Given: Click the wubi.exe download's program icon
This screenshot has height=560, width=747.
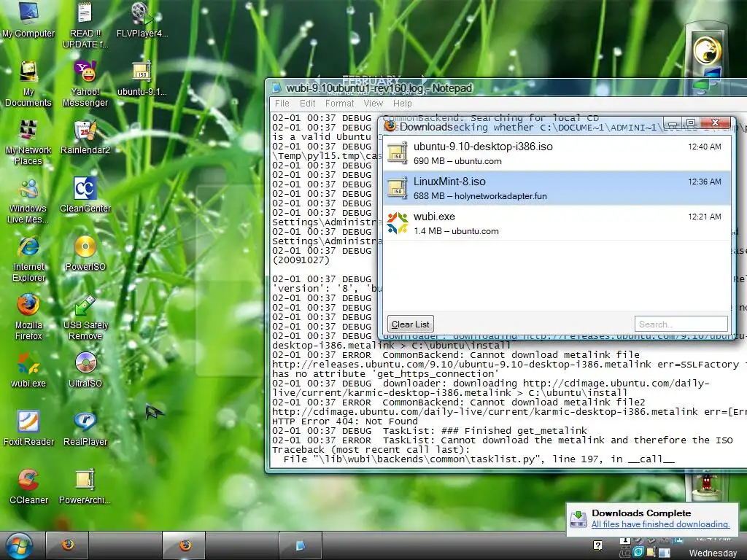Looking at the screenshot, I should tap(398, 223).
